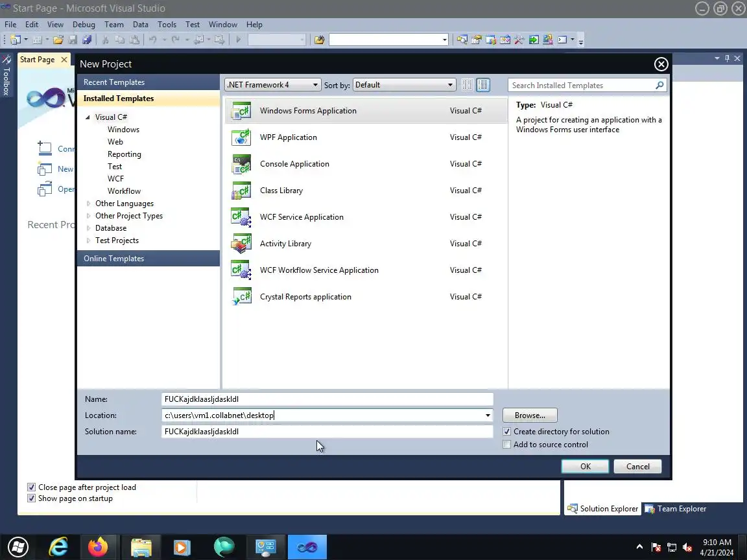Expand the Test Projects tree node
The width and height of the screenshot is (747, 560).
(88, 240)
